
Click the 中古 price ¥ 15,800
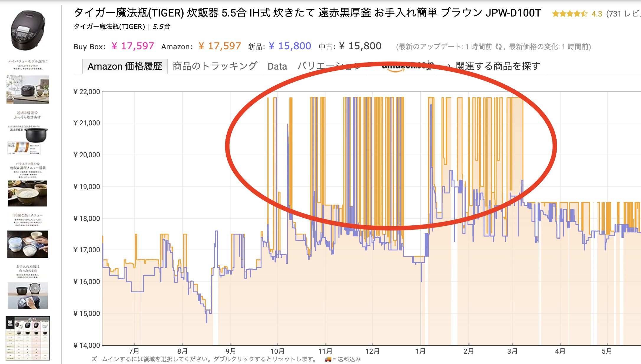pos(360,46)
